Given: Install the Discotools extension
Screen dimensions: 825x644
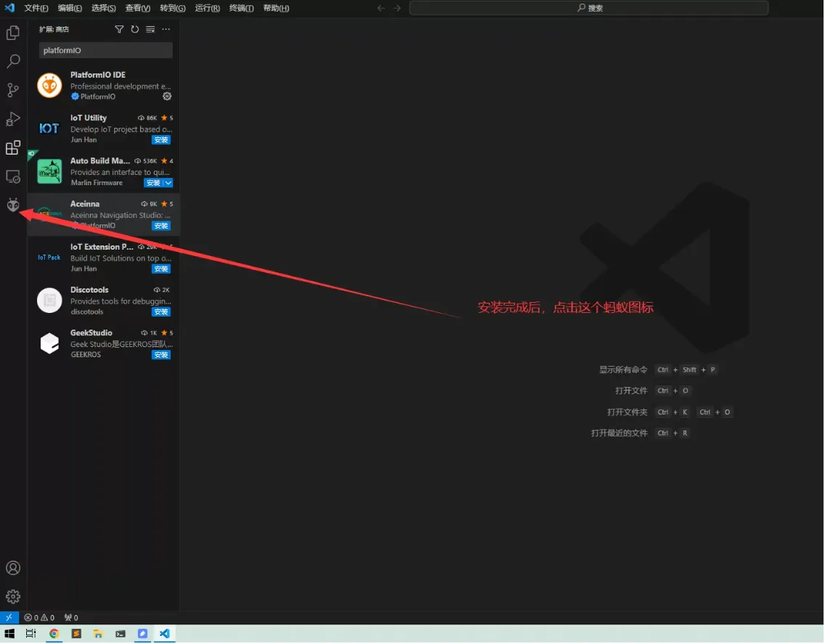Looking at the screenshot, I should point(161,312).
